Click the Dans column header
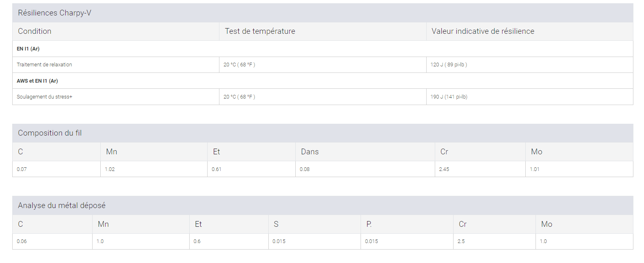The height and width of the screenshot is (263, 644). [310, 152]
